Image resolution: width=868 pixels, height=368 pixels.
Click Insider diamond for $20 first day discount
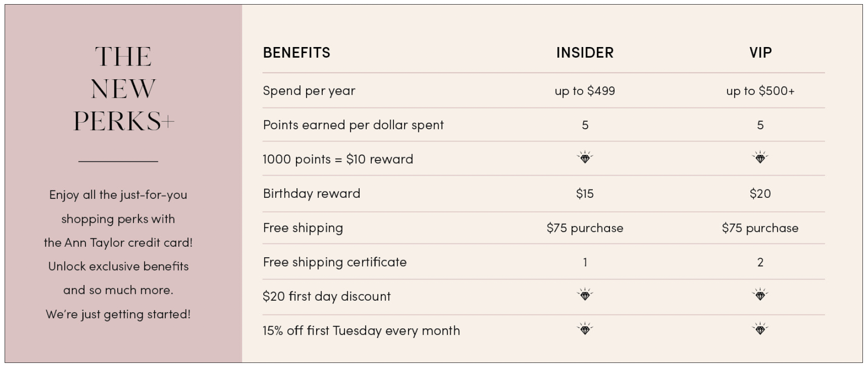click(x=585, y=294)
